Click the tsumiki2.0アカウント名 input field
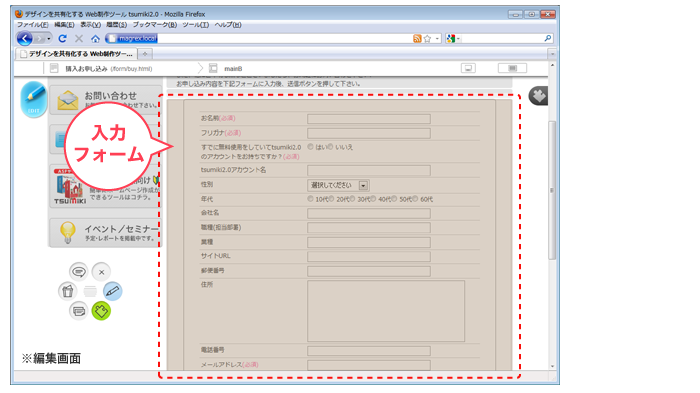 [x=369, y=170]
